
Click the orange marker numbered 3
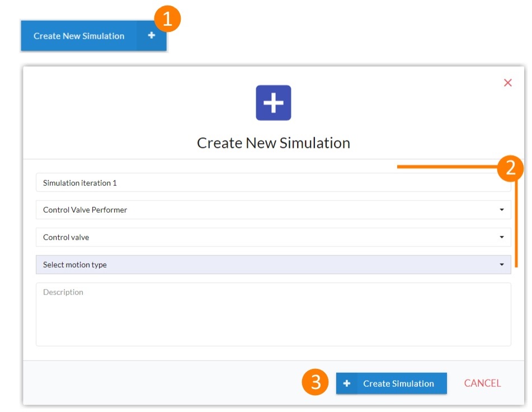pyautogui.click(x=315, y=383)
